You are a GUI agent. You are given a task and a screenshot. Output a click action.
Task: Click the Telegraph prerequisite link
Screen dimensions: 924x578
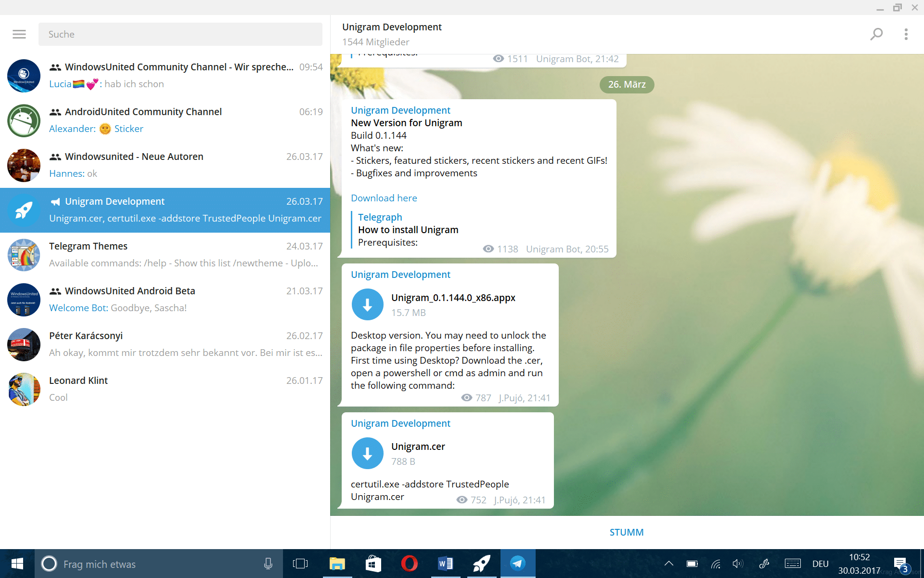[x=379, y=216]
